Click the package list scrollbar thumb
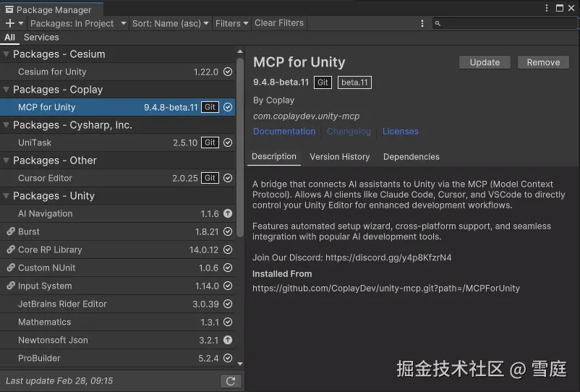580x392 pixels. click(240, 148)
